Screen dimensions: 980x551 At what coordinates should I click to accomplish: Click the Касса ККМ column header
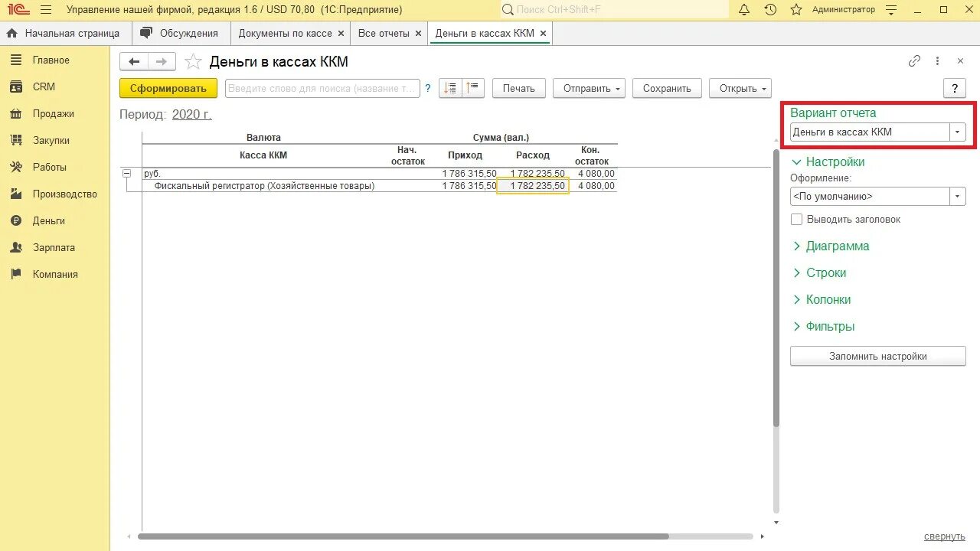(263, 155)
